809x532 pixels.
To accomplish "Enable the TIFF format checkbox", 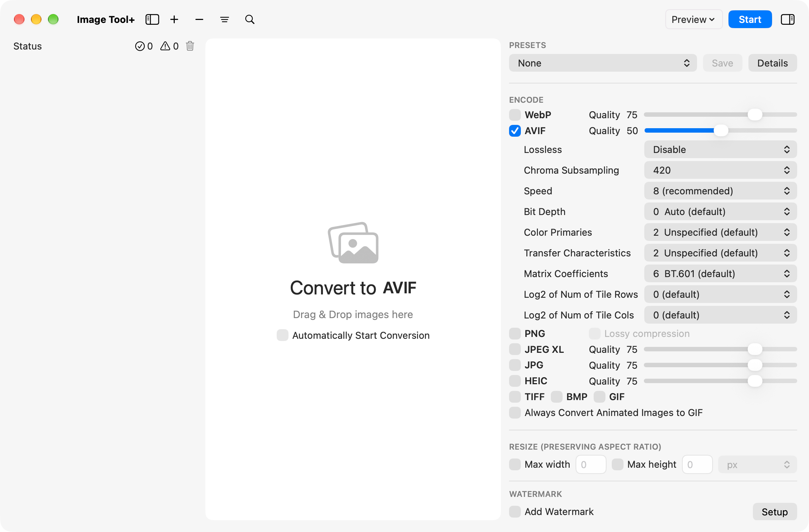I will point(515,397).
